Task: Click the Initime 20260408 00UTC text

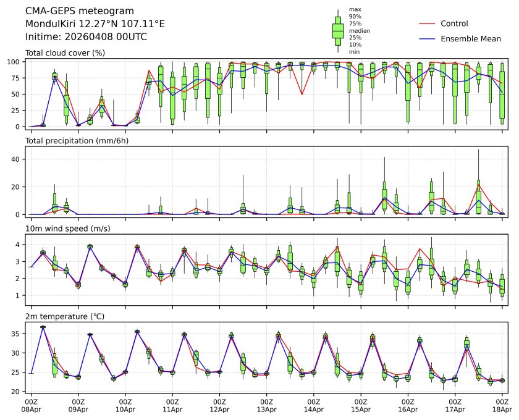Action: tap(86, 37)
